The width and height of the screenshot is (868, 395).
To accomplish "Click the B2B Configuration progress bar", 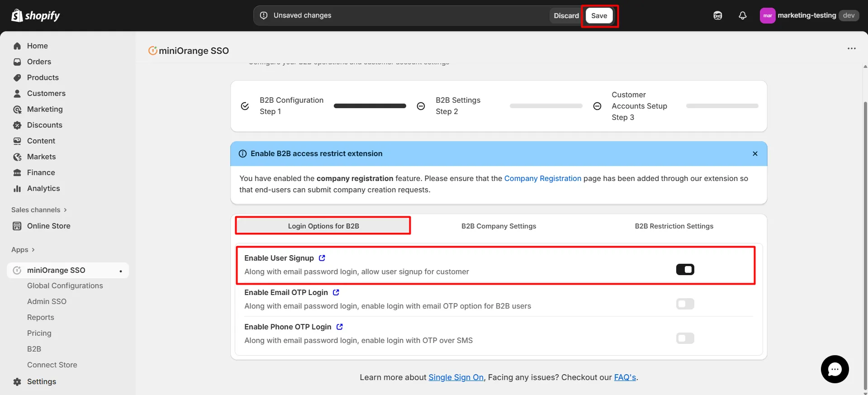I will click(x=370, y=106).
